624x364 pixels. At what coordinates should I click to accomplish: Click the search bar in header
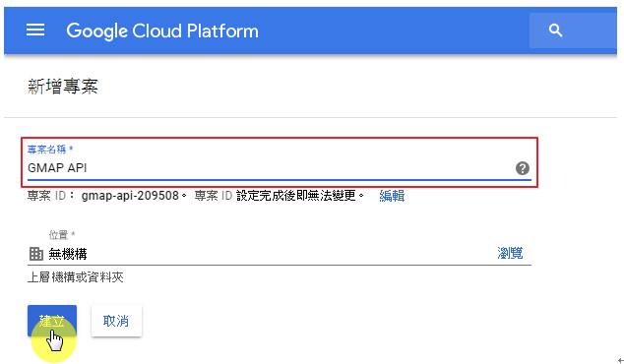click(x=573, y=30)
